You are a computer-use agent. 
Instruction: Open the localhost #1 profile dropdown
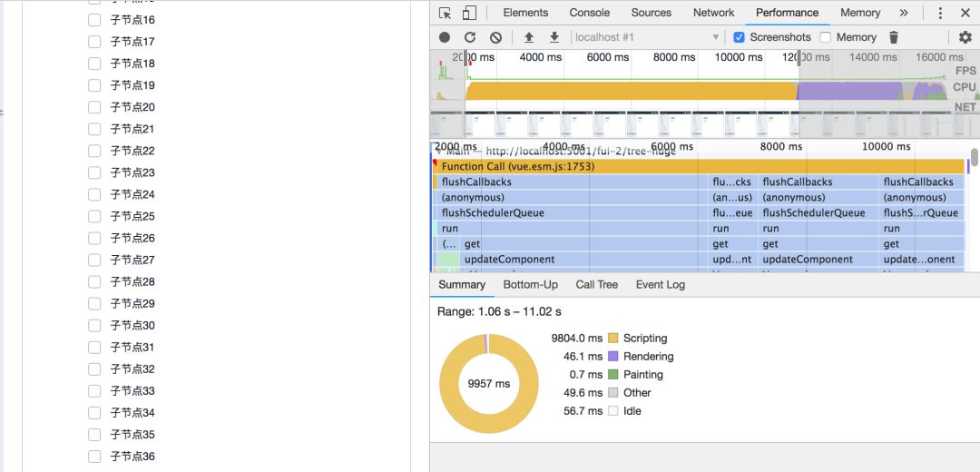(x=646, y=37)
